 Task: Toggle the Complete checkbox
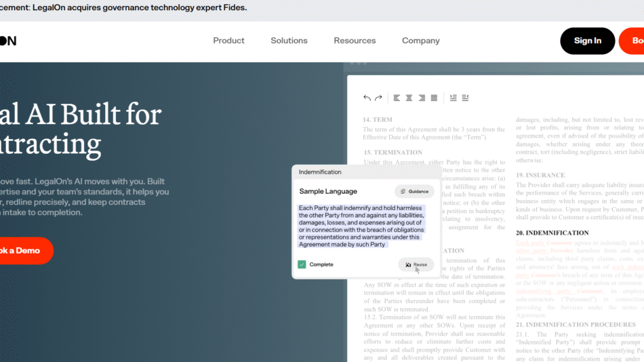[302, 264]
